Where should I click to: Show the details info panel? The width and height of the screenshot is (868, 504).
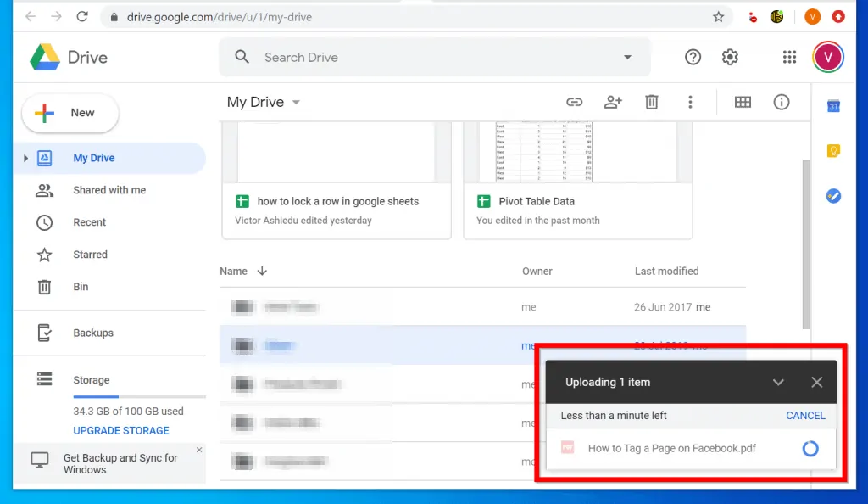pyautogui.click(x=781, y=103)
